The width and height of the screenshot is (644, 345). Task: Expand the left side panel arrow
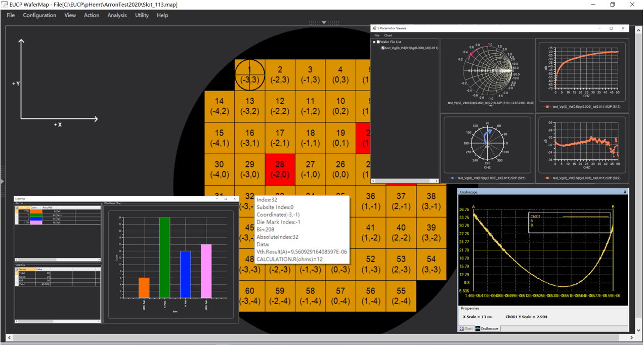point(3,181)
